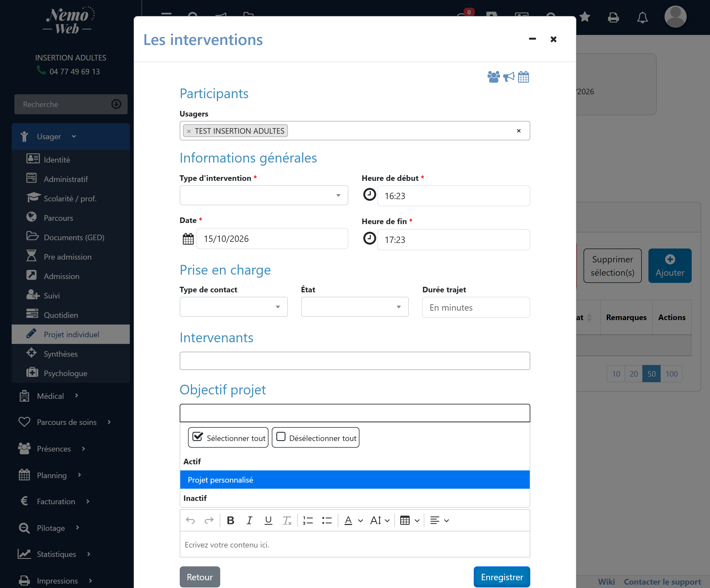Click the clock icon beside Heure de début

coord(369,194)
